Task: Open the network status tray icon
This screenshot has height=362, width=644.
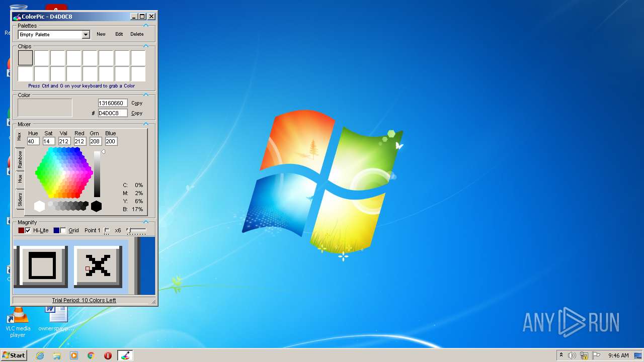Action: tap(584, 355)
